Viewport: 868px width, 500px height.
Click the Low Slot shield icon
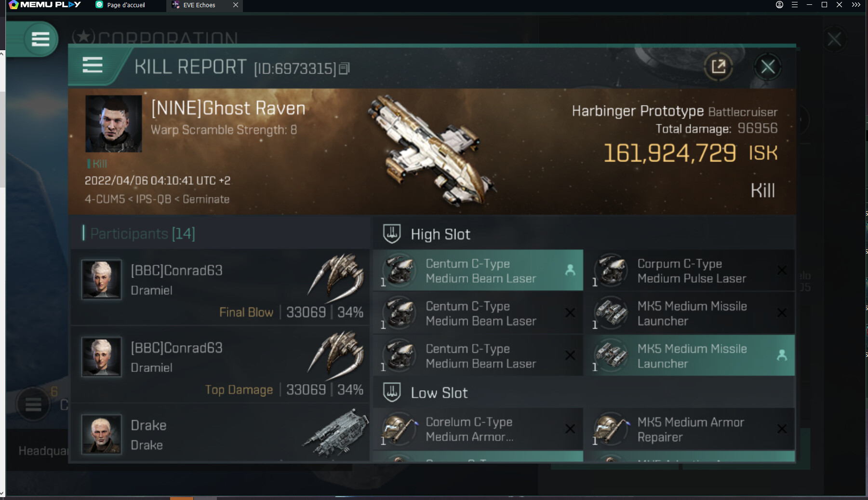pos(392,392)
